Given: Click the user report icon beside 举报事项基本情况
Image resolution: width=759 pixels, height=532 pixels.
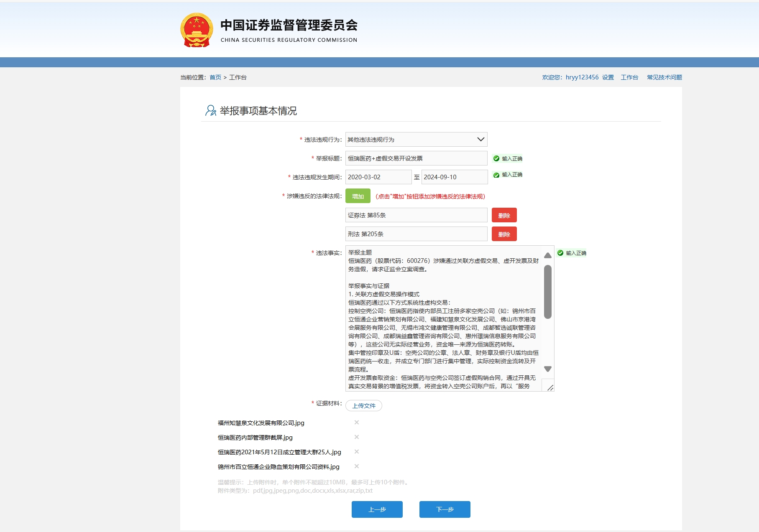Looking at the screenshot, I should [211, 110].
